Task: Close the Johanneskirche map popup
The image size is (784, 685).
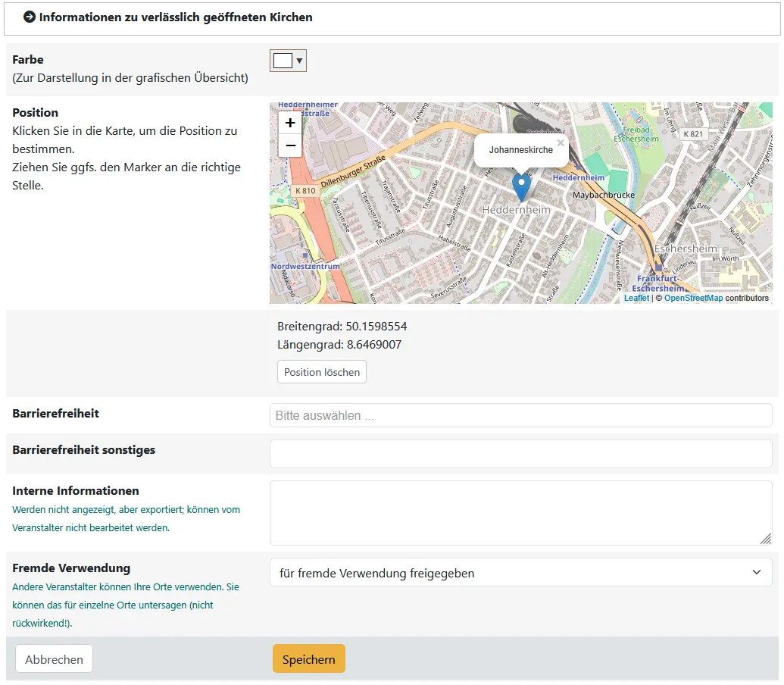Action: pos(561,142)
